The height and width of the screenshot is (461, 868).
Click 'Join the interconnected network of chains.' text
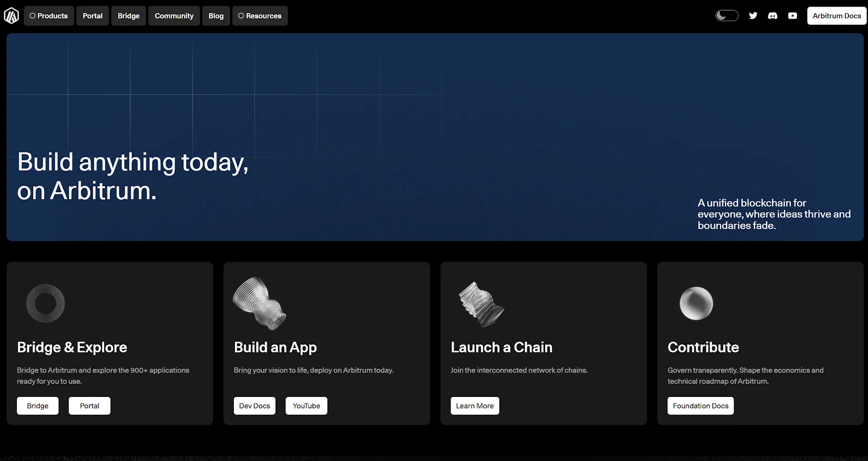click(519, 370)
